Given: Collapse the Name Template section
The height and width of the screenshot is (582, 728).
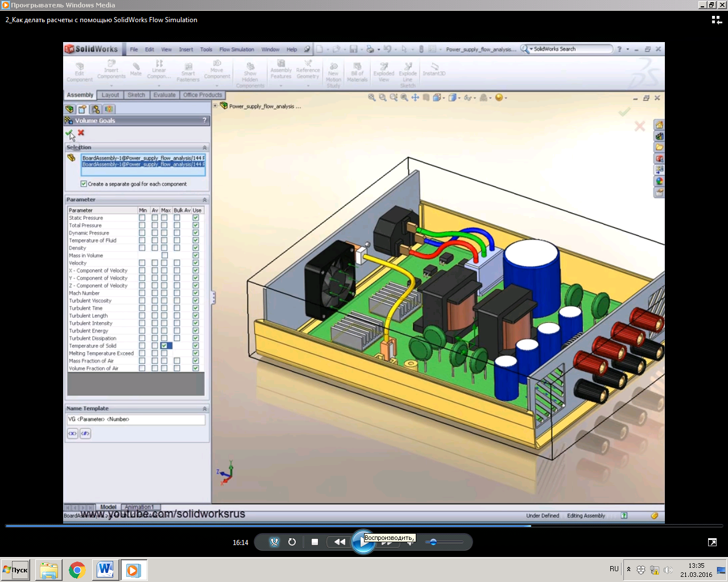Looking at the screenshot, I should 205,409.
